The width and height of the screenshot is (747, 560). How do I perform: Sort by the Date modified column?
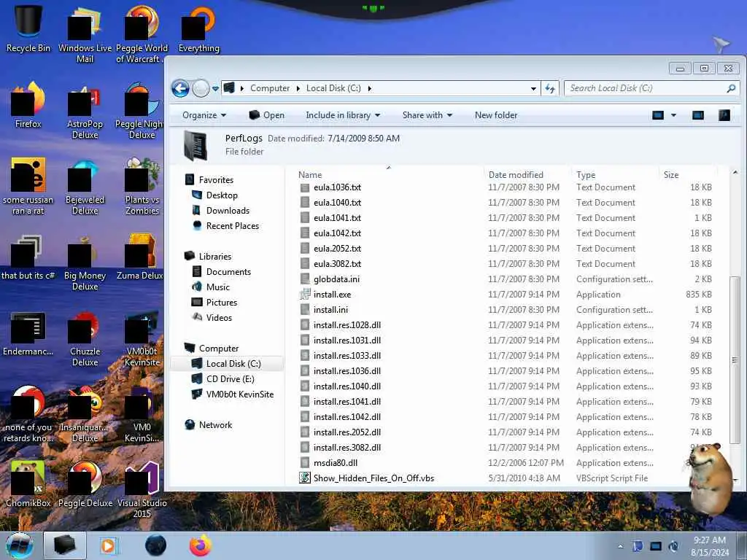click(x=516, y=175)
